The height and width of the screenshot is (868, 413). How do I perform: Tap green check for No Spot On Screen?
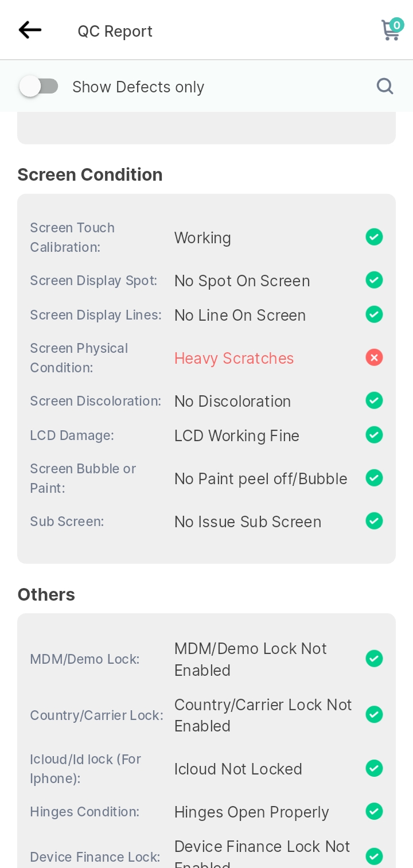click(x=374, y=280)
